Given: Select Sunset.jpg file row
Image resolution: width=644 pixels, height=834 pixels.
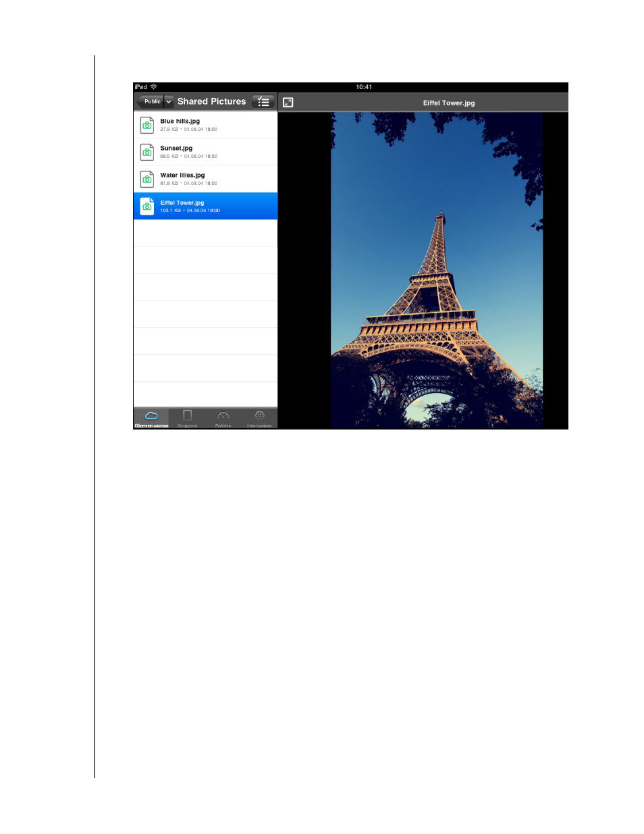Looking at the screenshot, I should click(205, 152).
